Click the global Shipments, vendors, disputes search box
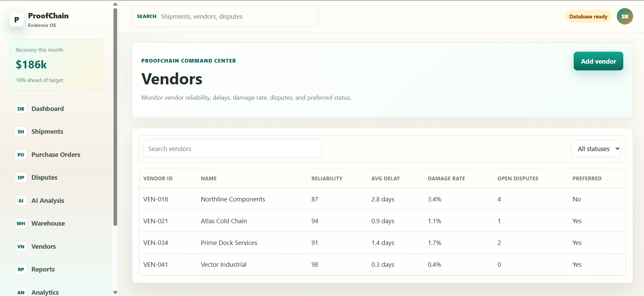 [x=225, y=16]
